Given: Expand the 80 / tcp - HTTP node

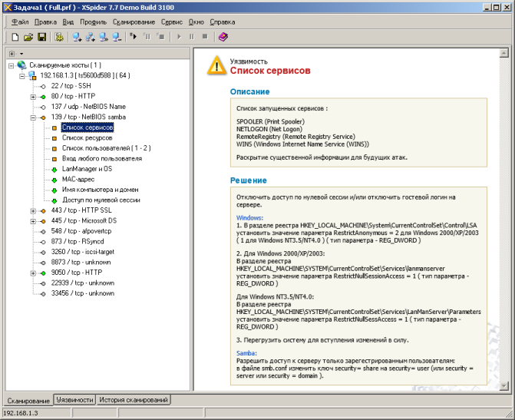Looking at the screenshot, I should point(33,97).
